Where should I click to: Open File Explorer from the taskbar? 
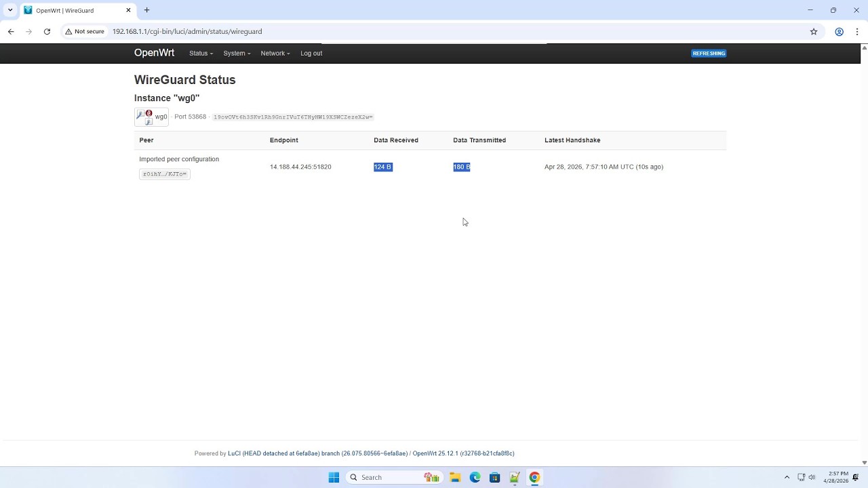[455, 477]
